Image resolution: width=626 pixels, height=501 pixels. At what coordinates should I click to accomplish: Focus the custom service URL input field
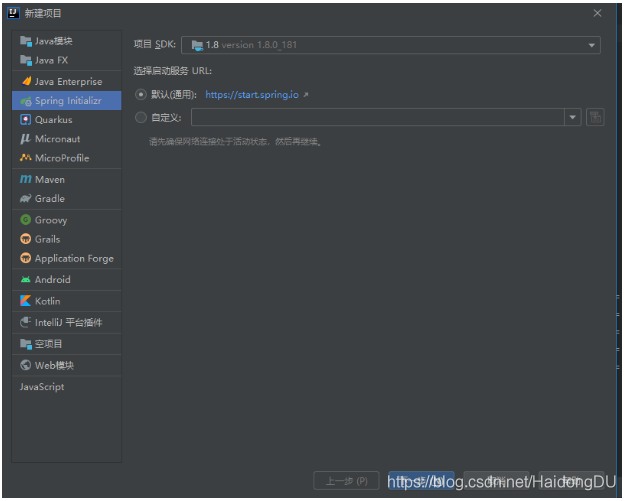click(378, 117)
